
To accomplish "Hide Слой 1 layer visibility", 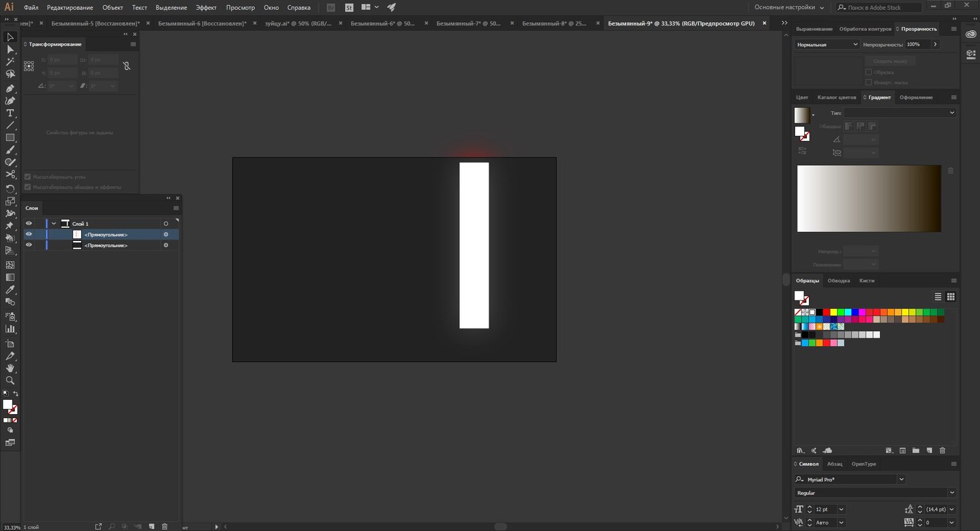I will click(29, 223).
